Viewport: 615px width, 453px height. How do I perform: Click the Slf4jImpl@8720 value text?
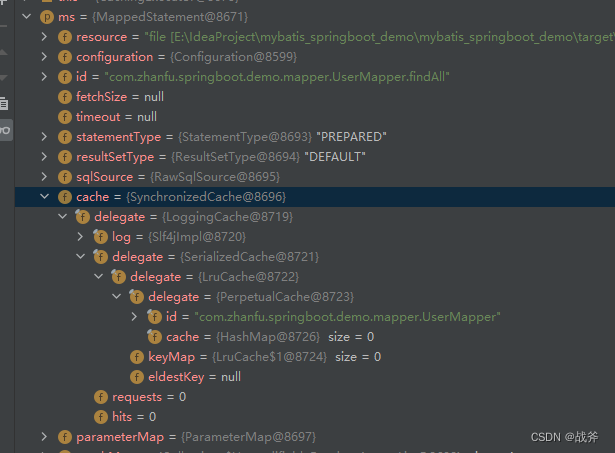point(197,237)
